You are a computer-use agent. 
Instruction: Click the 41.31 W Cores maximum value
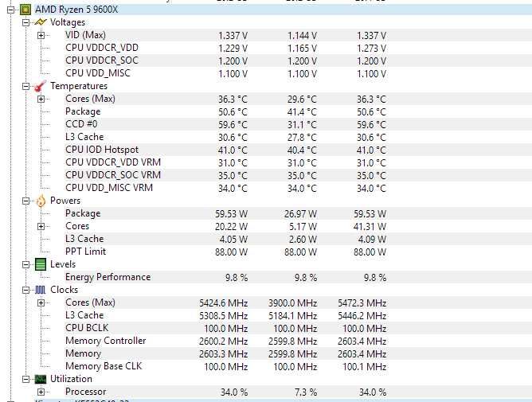[x=370, y=227]
